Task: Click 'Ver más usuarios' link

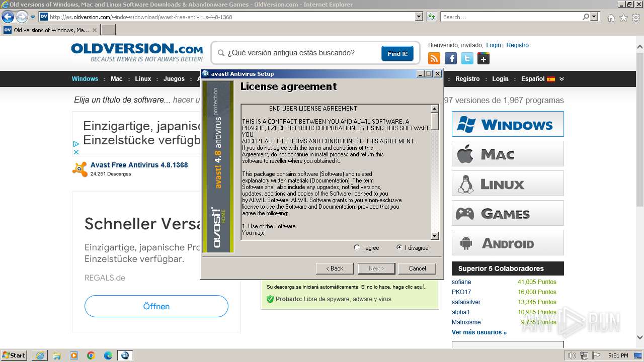Action: coord(479,332)
